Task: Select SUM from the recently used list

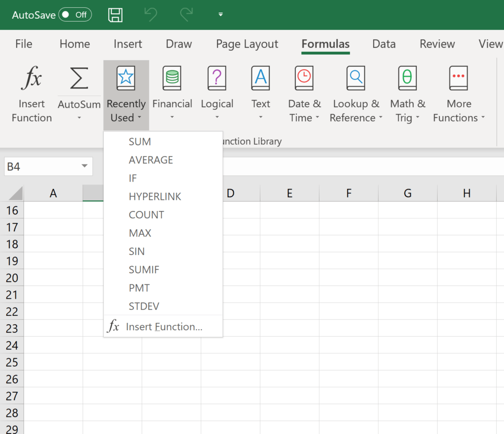Action: click(140, 141)
